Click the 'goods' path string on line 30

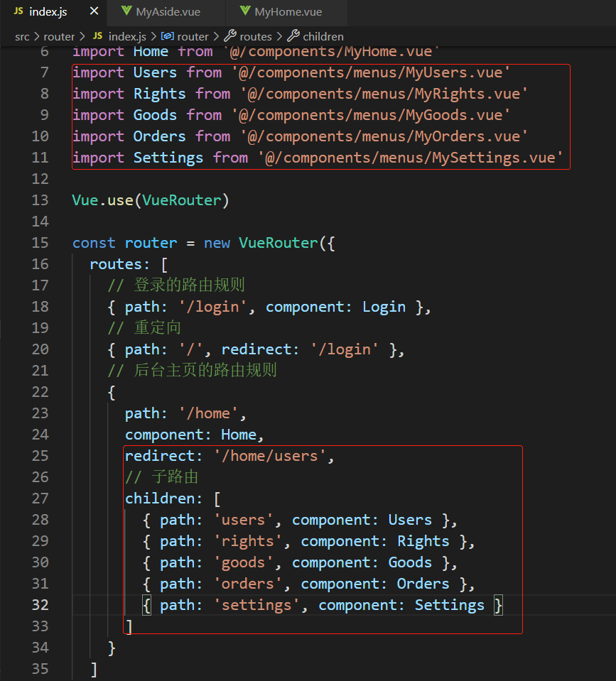(243, 562)
